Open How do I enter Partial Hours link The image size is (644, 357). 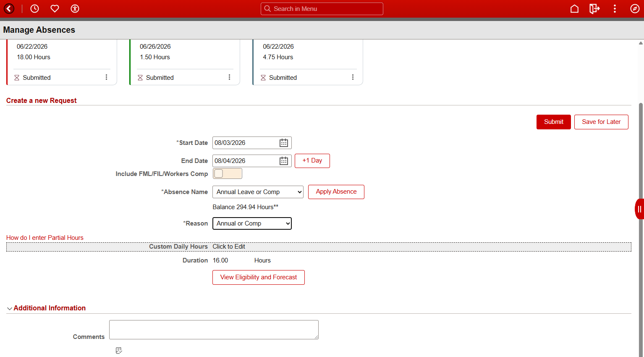pos(45,238)
